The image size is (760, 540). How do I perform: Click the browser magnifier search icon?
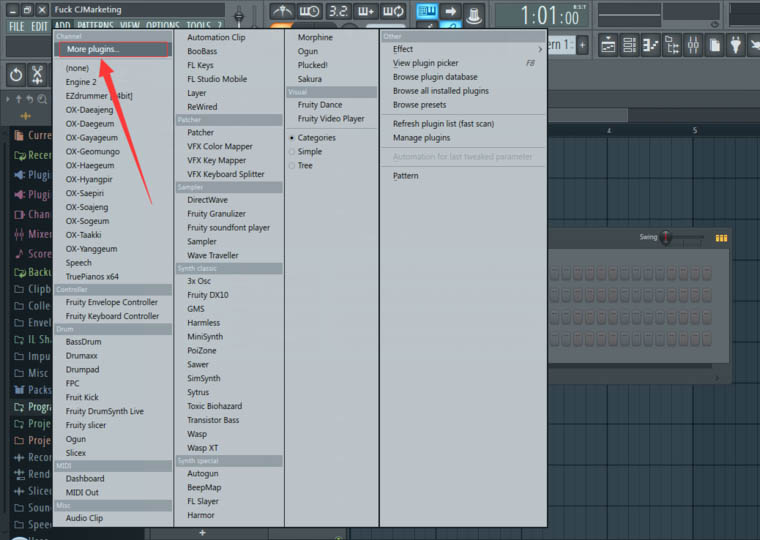[x=42, y=99]
